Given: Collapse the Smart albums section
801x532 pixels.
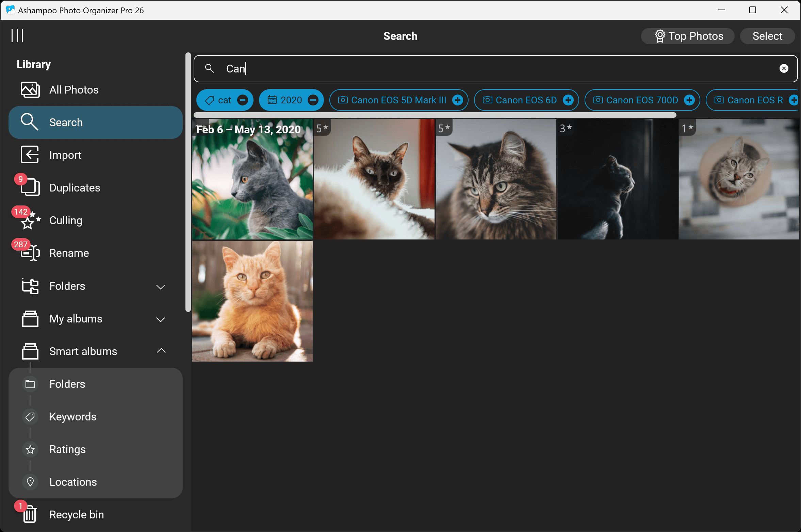Looking at the screenshot, I should pos(161,351).
